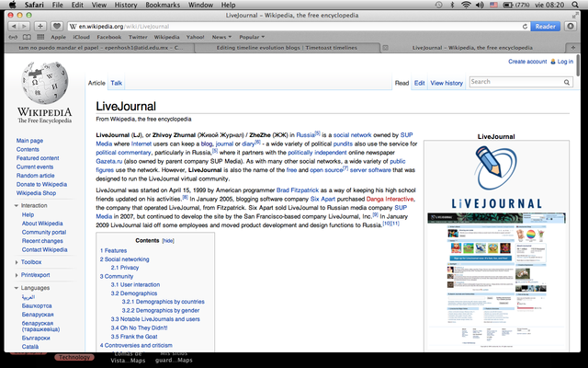Open the History menu
The height and width of the screenshot is (368, 588).
tap(126, 5)
